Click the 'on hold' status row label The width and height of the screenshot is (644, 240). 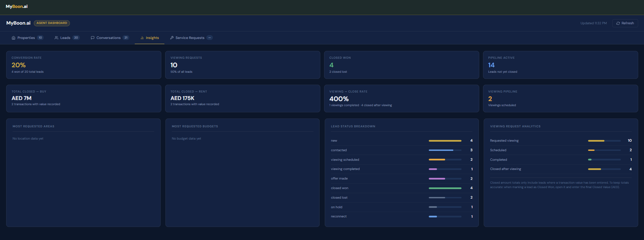coord(336,207)
